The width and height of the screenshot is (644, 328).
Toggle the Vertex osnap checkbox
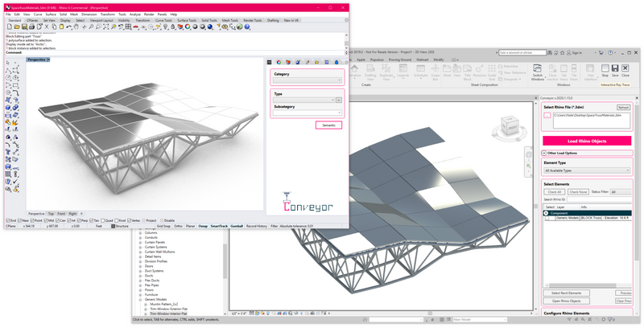point(130,220)
